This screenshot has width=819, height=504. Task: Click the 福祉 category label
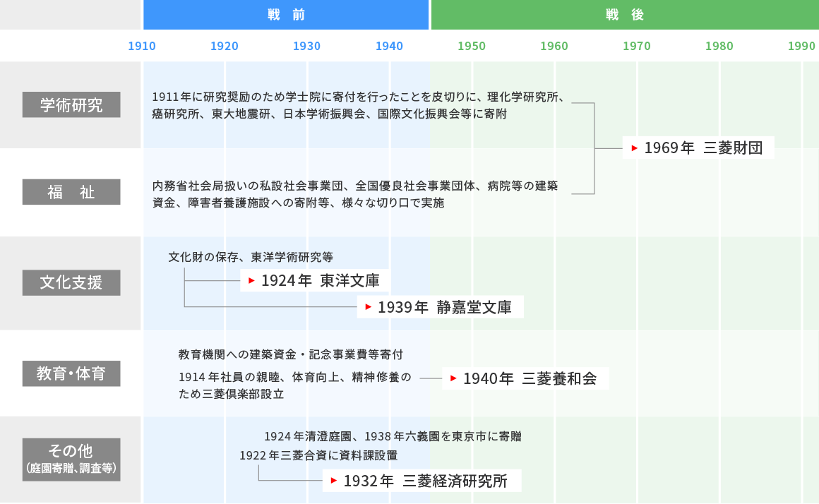71,192
